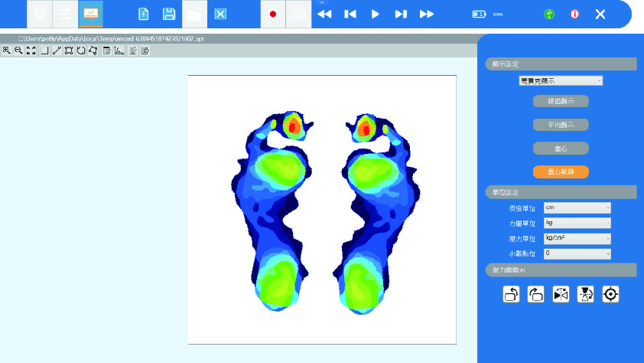
Task: Toggle the 平均顯示 button
Action: [561, 124]
